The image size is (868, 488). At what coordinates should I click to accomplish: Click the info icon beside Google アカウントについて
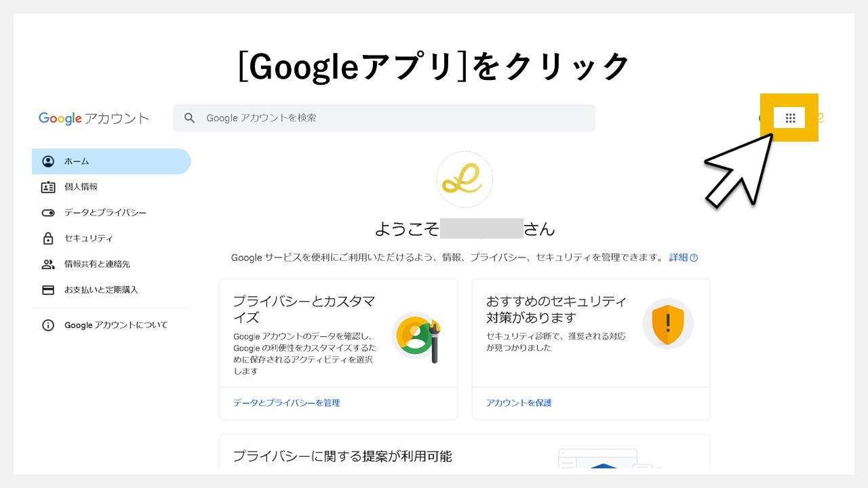[48, 325]
